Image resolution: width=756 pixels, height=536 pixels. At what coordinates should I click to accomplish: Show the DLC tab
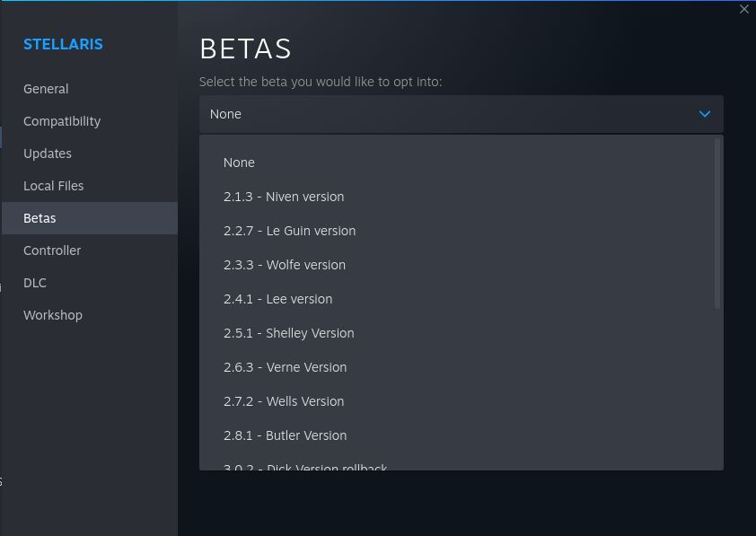[x=35, y=283]
